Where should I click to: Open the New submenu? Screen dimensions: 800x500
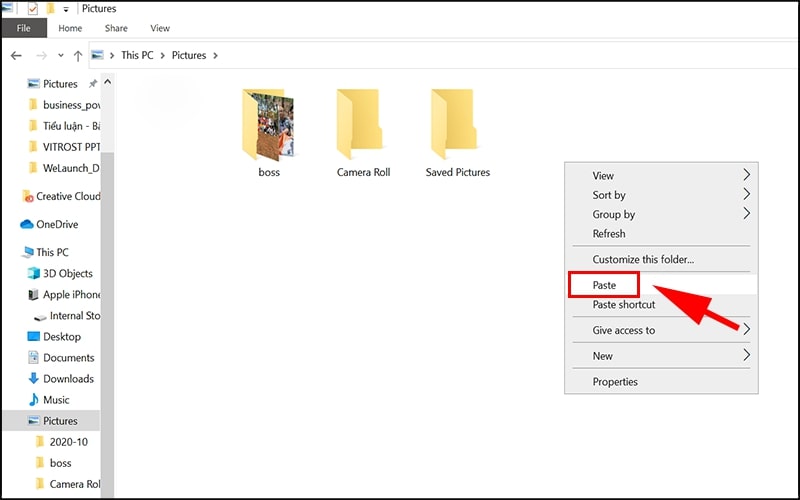[661, 356]
